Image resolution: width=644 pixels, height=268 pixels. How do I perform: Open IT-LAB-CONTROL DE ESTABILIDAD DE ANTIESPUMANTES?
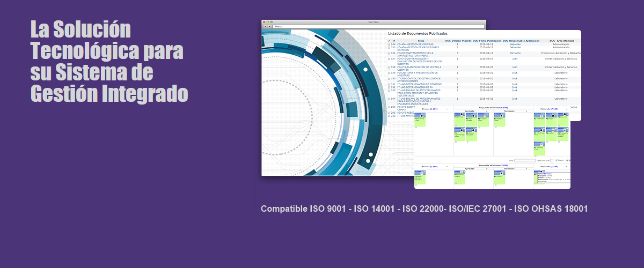click(x=419, y=80)
